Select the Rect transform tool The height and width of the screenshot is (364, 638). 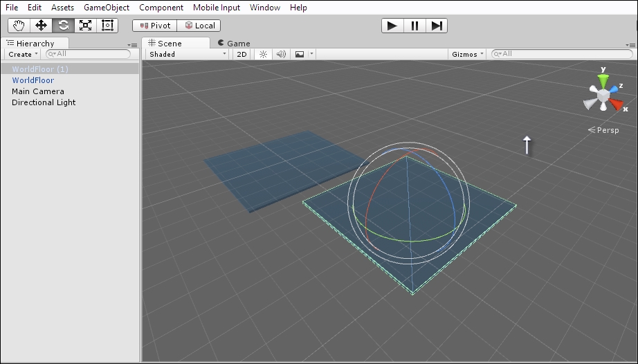point(107,26)
